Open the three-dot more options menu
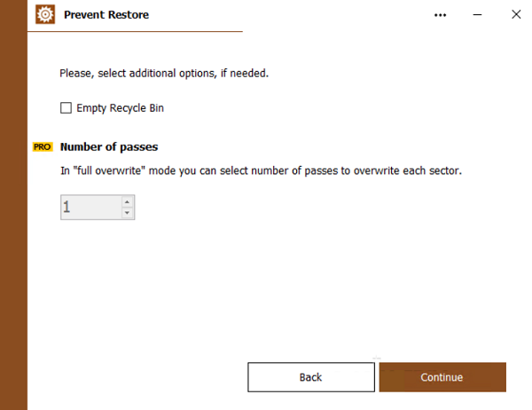 pyautogui.click(x=441, y=15)
